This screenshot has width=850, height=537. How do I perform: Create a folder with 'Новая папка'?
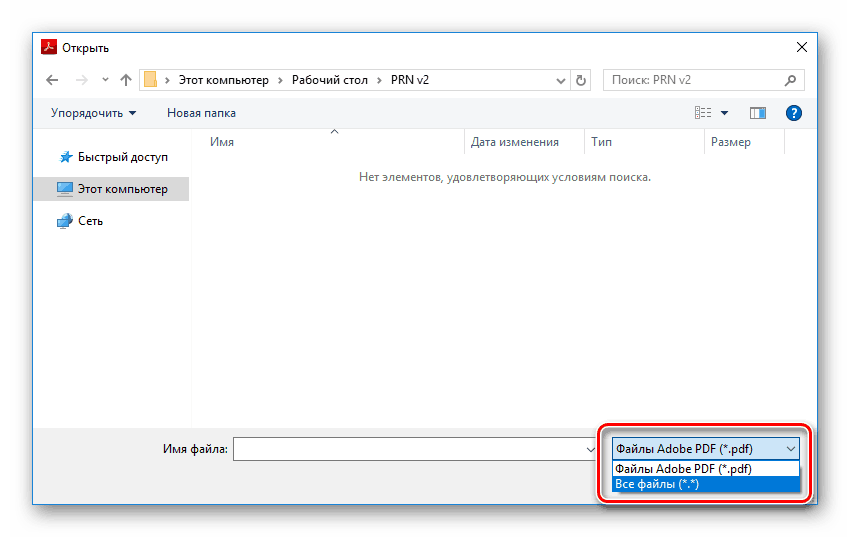201,113
